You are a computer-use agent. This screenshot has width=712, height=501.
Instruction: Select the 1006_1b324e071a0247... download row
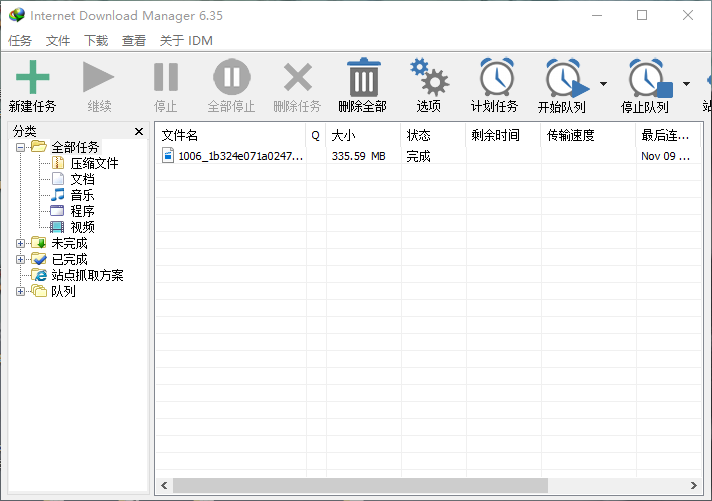(x=429, y=156)
